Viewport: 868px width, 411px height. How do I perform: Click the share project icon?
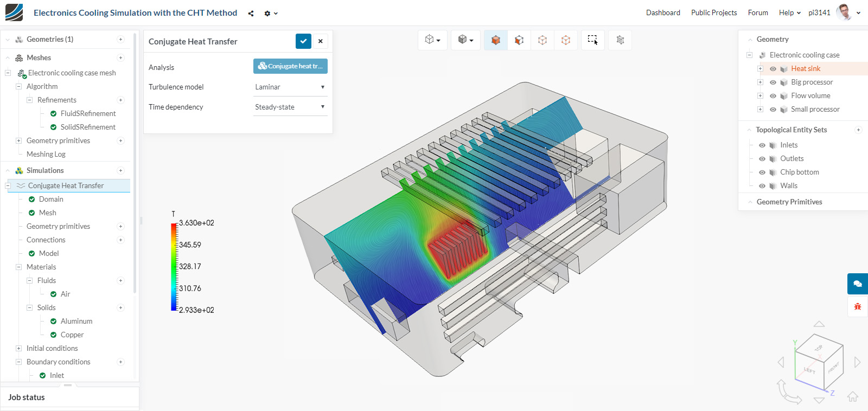(x=251, y=14)
